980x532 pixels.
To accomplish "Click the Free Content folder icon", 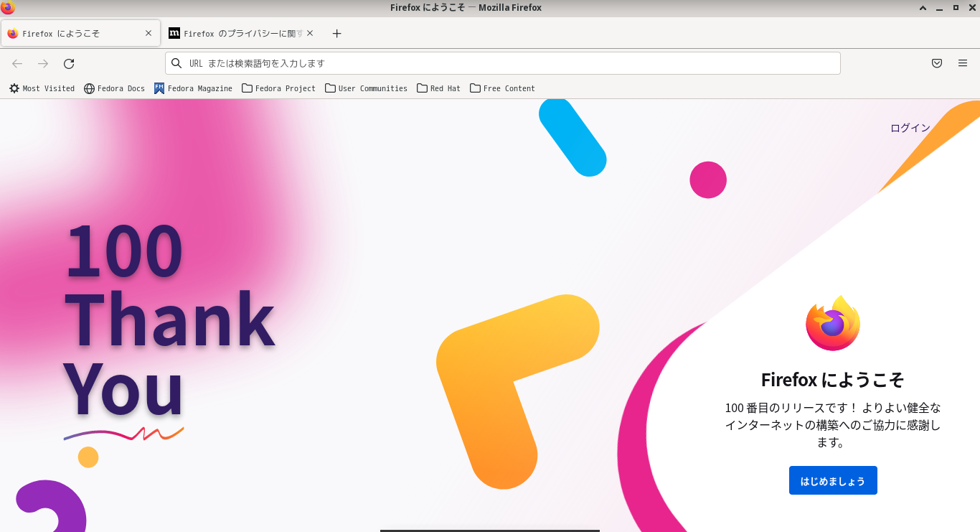I will click(x=475, y=88).
